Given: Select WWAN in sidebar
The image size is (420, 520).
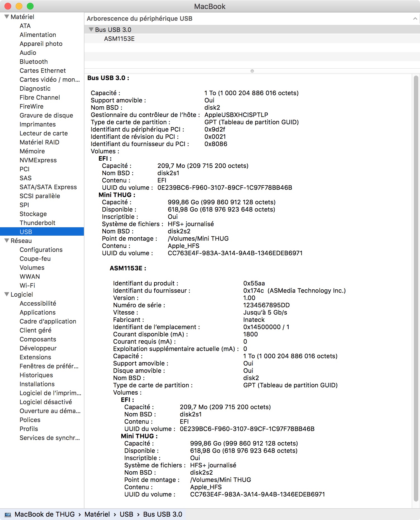Looking at the screenshot, I should 30,277.
